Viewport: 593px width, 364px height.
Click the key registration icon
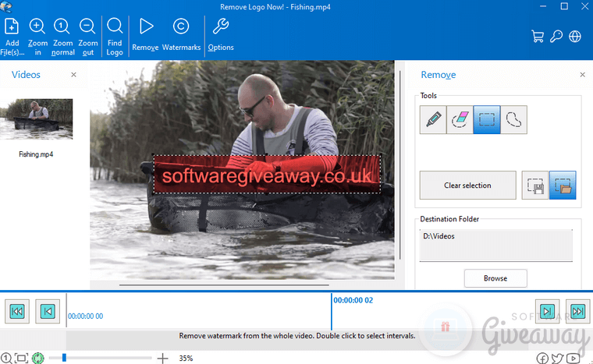click(556, 37)
